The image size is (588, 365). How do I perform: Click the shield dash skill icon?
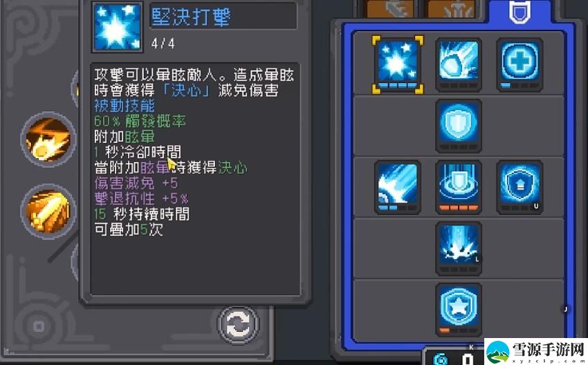458,64
